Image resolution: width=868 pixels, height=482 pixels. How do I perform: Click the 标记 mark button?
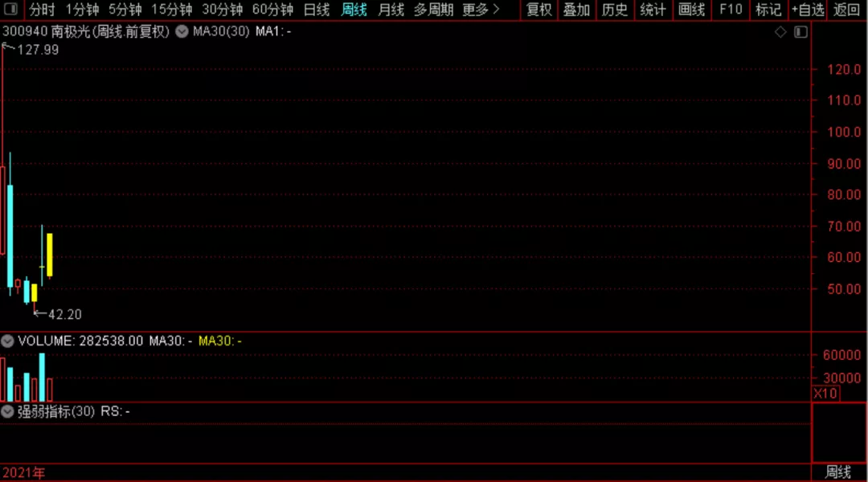tap(768, 10)
